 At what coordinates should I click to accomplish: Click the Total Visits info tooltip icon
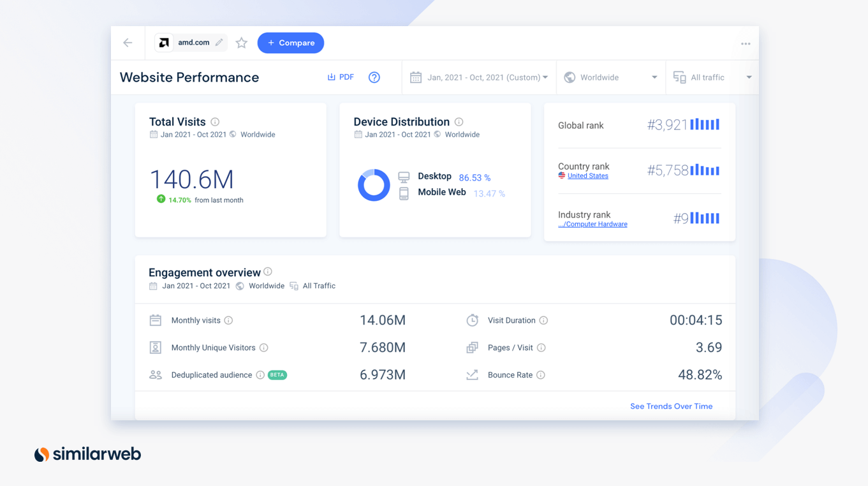(x=215, y=122)
